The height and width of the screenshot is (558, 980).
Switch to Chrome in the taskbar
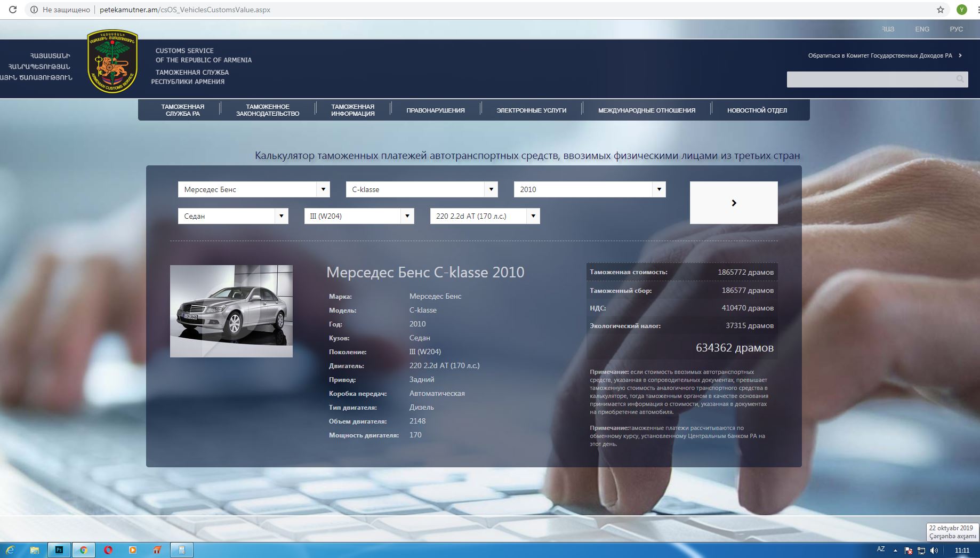click(84, 550)
